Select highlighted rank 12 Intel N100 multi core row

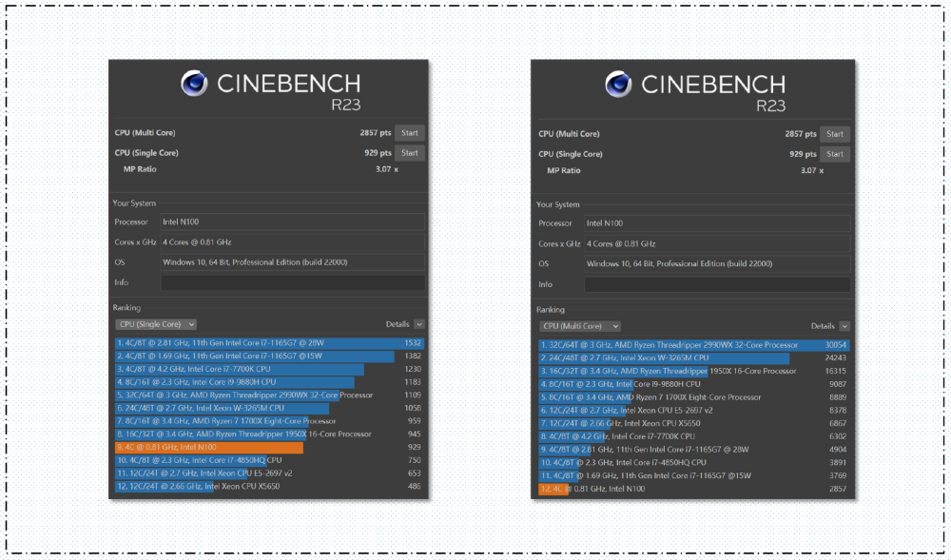tap(694, 489)
